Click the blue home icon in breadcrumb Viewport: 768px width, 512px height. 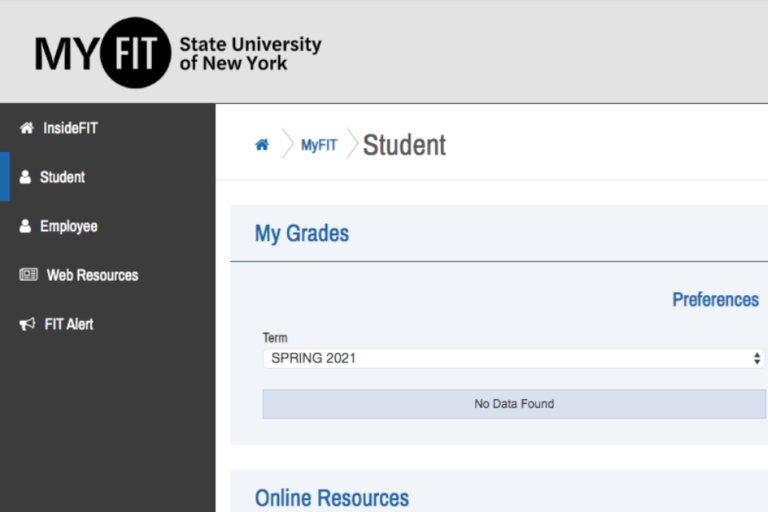click(262, 145)
